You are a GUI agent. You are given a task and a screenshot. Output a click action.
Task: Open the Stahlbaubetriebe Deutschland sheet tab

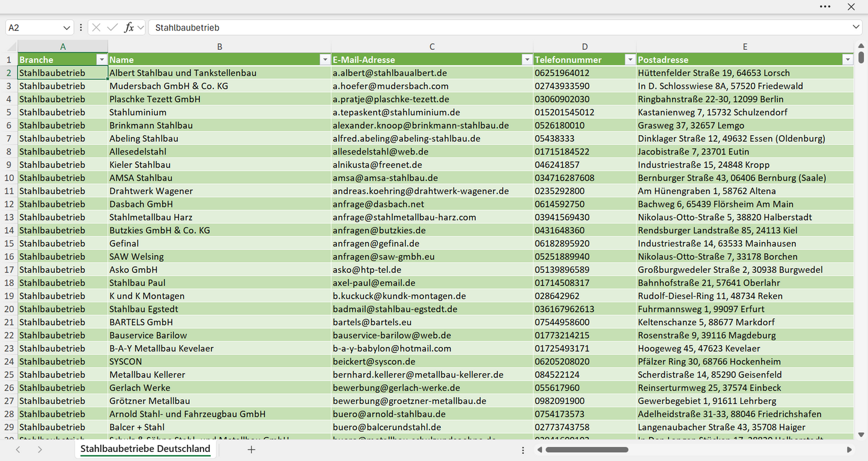pos(145,449)
